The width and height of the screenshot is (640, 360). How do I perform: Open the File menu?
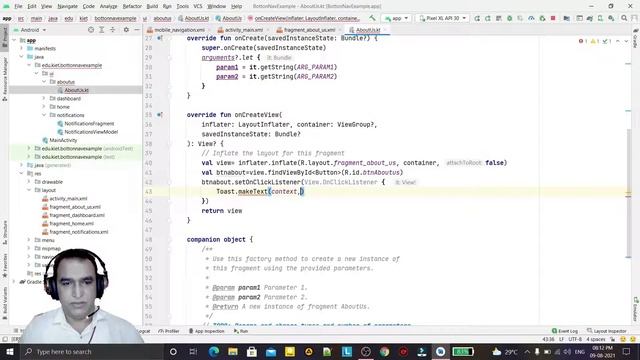[x=18, y=6]
